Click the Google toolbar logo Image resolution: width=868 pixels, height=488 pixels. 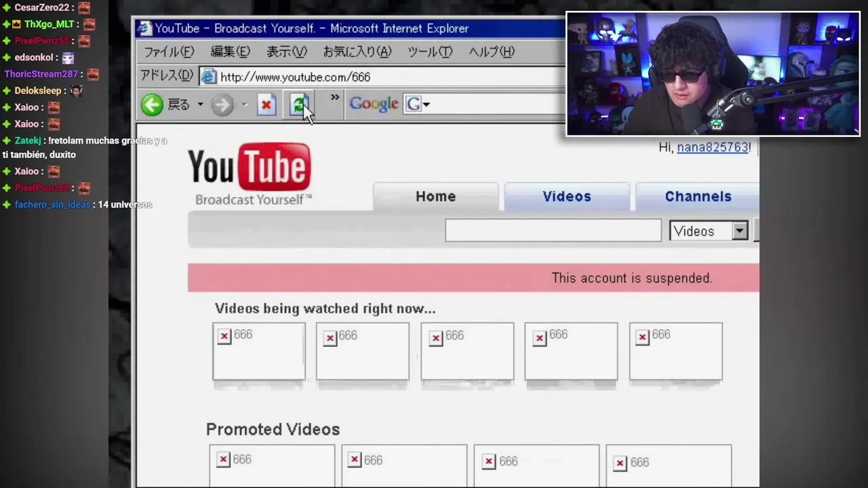[374, 104]
